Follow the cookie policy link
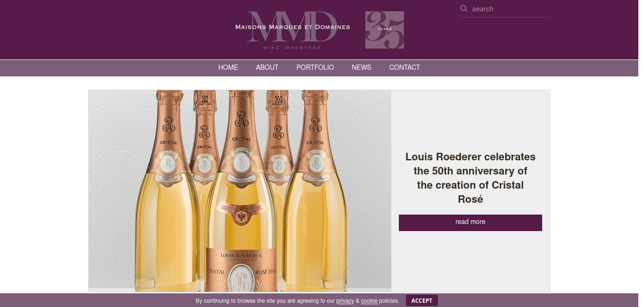Image resolution: width=644 pixels, height=307 pixels. [x=369, y=301]
